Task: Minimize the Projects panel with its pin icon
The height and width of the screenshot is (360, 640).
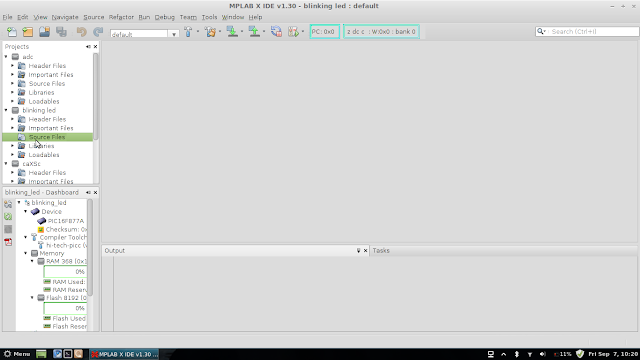Action: pos(88,47)
